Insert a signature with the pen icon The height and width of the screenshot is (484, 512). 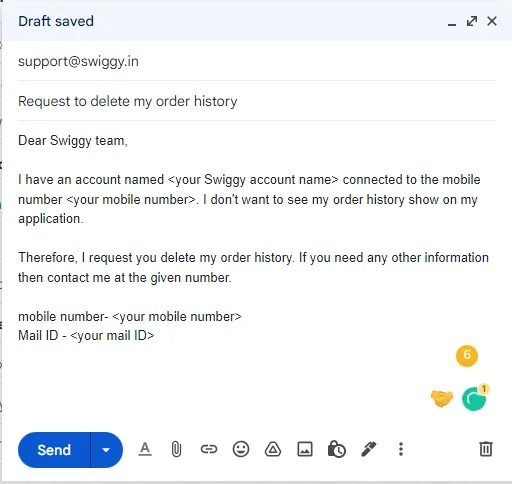tap(369, 449)
